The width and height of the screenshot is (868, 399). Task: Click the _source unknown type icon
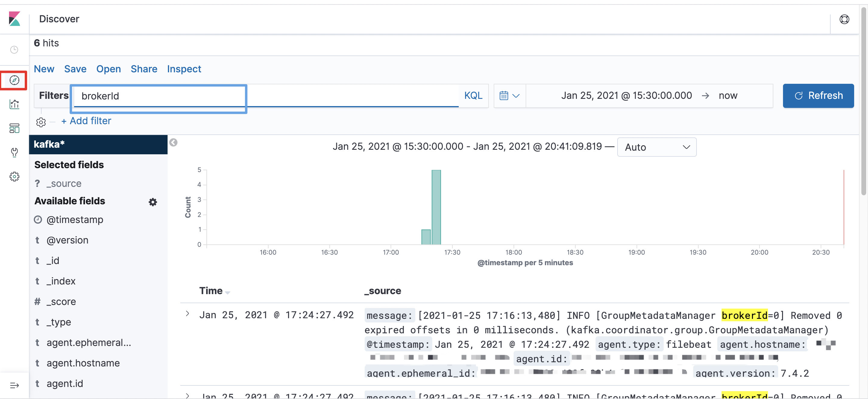click(37, 183)
